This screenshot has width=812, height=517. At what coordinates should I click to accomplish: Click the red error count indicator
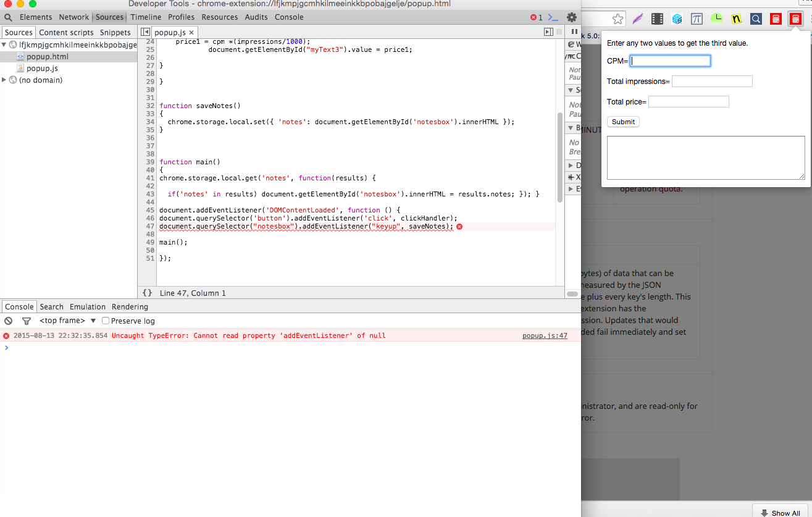coord(537,17)
